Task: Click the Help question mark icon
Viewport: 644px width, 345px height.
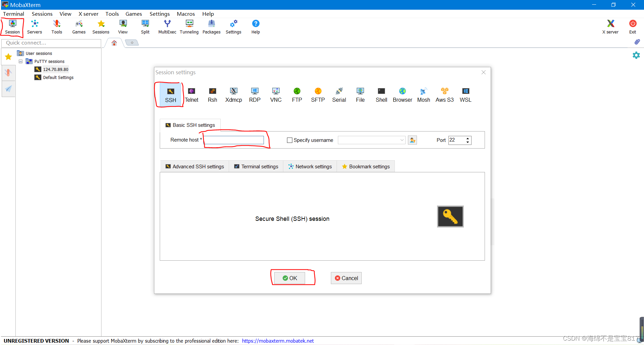Action: pyautogui.click(x=256, y=27)
